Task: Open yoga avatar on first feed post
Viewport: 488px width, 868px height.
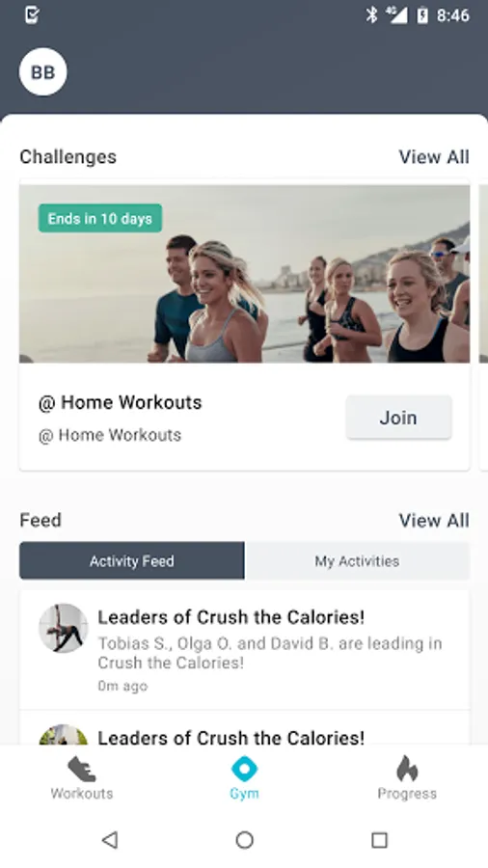Action: pos(63,628)
